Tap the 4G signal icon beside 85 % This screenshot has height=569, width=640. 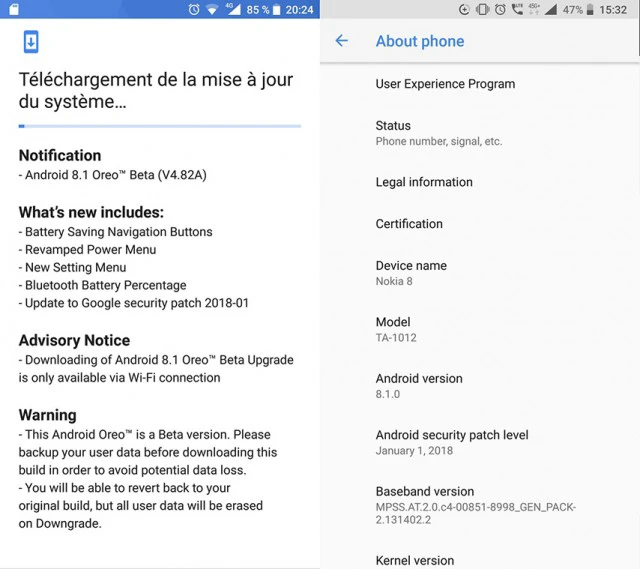pyautogui.click(x=233, y=9)
